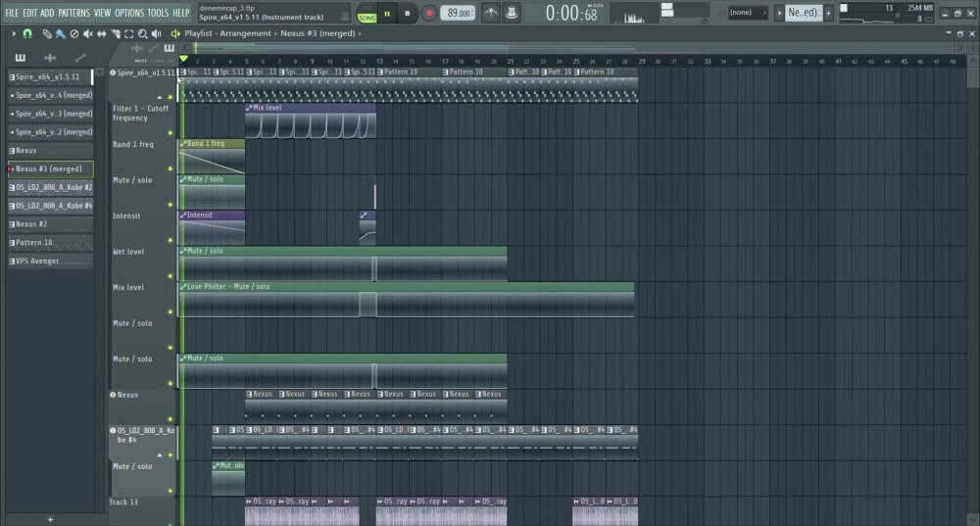The width and height of the screenshot is (980, 526).
Task: Open the TOOLS menu
Action: (x=158, y=13)
